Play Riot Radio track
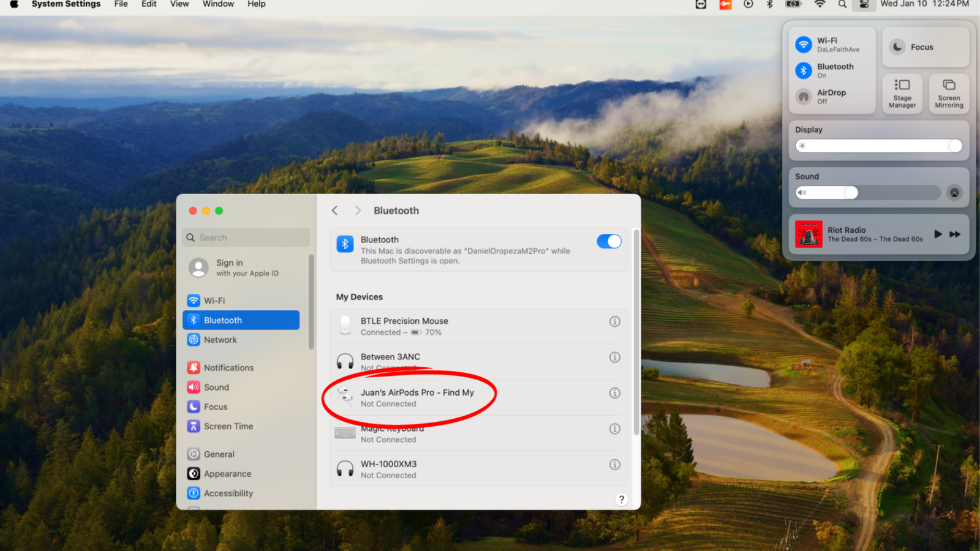Screen dimensions: 980x551 (x=938, y=234)
